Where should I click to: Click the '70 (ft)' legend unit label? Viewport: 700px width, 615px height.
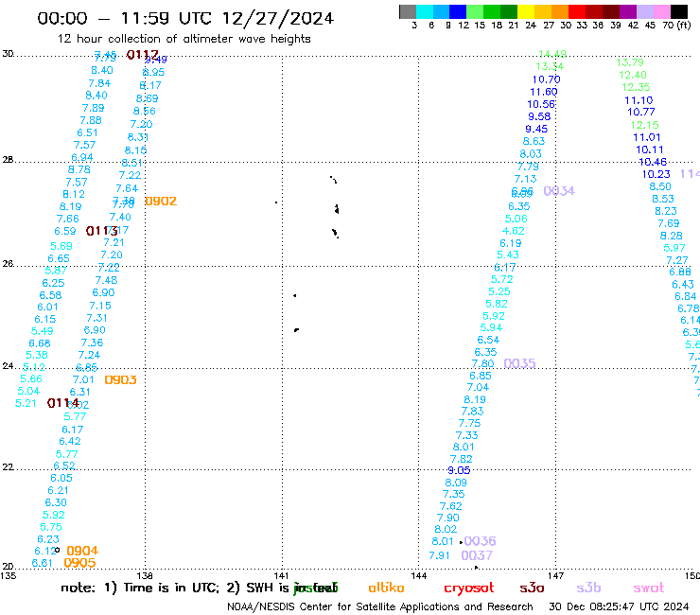[x=676, y=25]
